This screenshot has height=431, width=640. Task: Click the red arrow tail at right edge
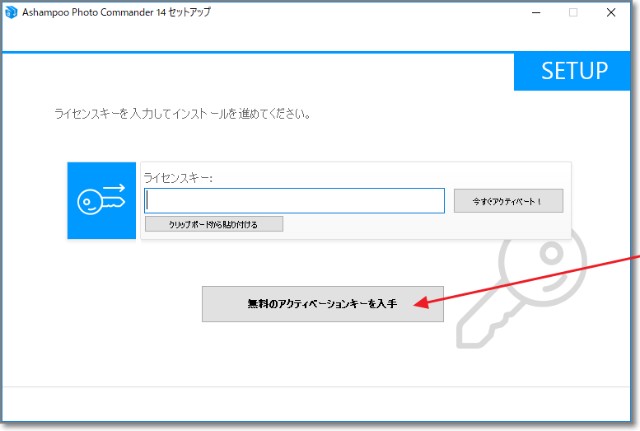(x=632, y=257)
